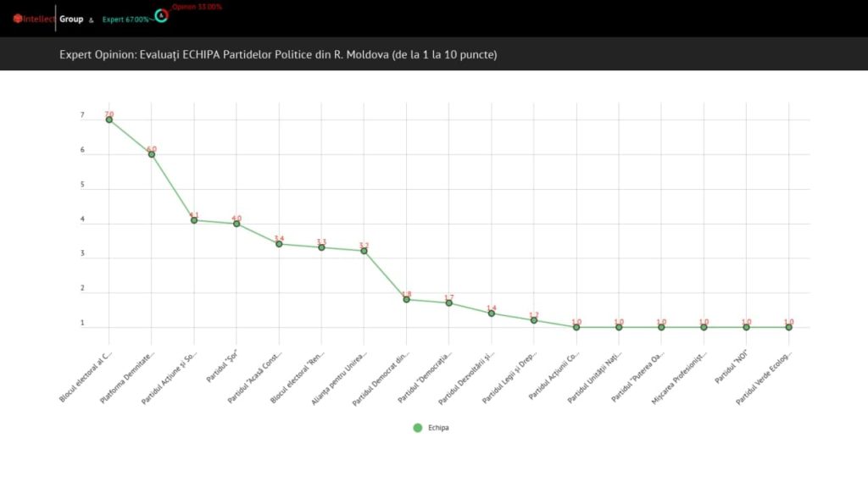Click the Partidul "NOI" data point
Image resolution: width=868 pixels, height=488 pixels.
(x=747, y=327)
